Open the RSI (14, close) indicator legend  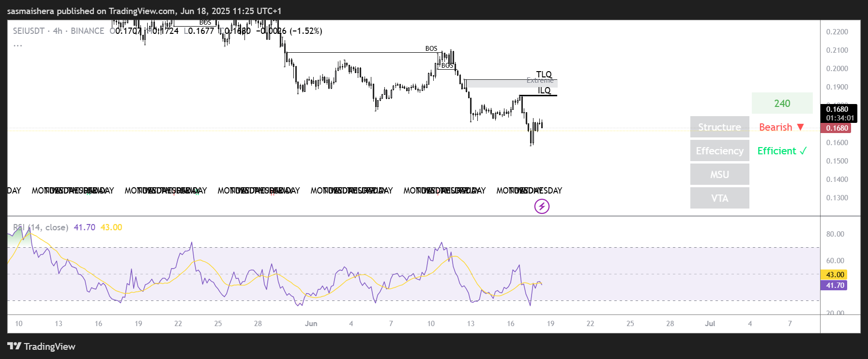[x=41, y=227]
